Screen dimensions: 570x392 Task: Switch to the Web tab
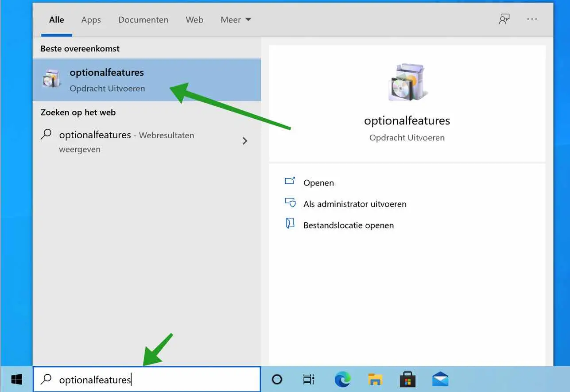[194, 20]
